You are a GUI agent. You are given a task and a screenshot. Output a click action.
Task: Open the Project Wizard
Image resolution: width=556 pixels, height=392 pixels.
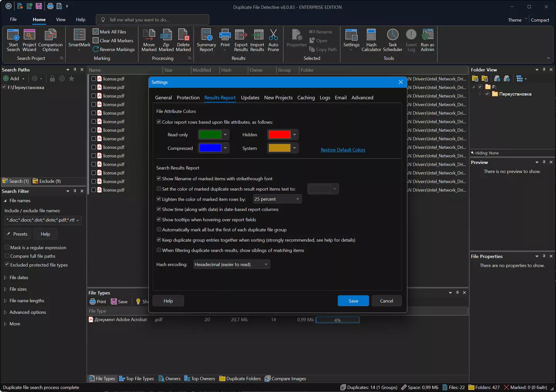29,40
